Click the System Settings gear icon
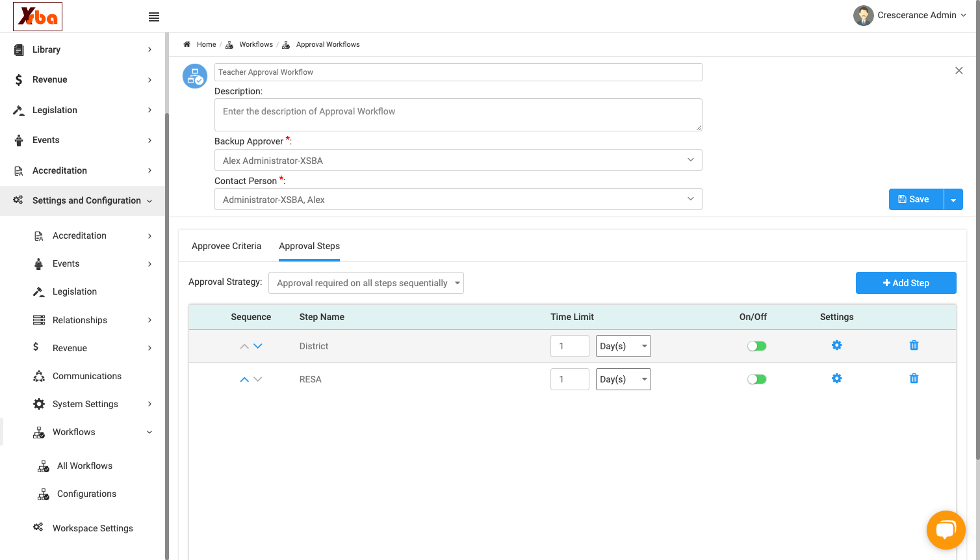The width and height of the screenshot is (980, 560). coord(39,404)
